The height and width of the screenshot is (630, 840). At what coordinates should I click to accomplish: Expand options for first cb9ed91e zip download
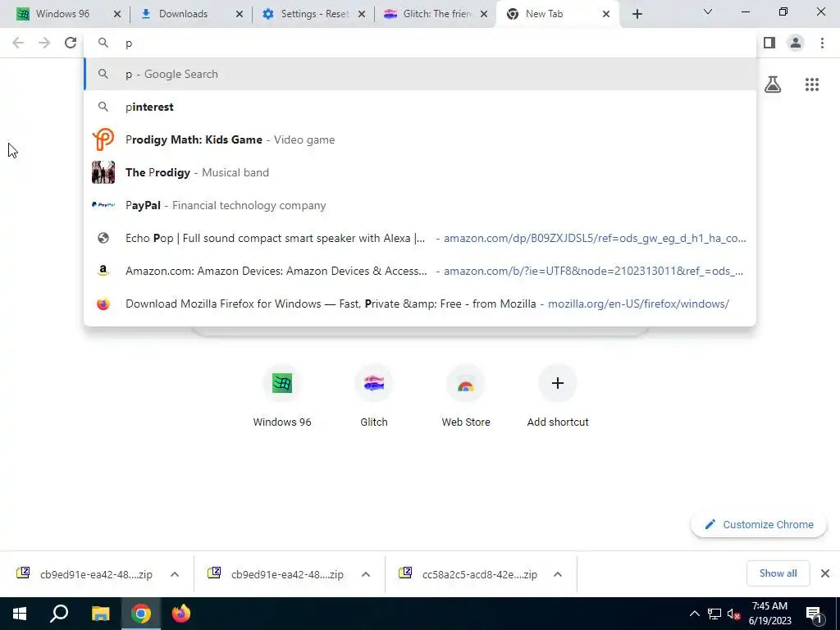point(175,574)
